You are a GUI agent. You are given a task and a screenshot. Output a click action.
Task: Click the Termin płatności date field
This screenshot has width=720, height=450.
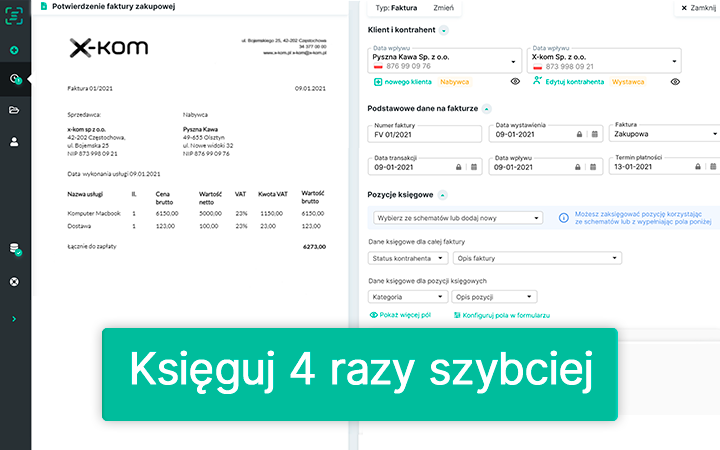pos(665,167)
